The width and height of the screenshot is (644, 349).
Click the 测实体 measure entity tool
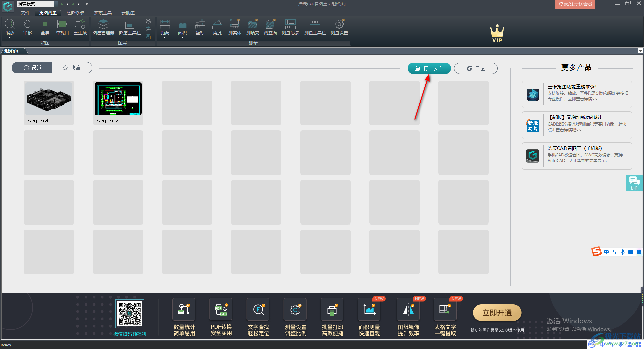235,27
